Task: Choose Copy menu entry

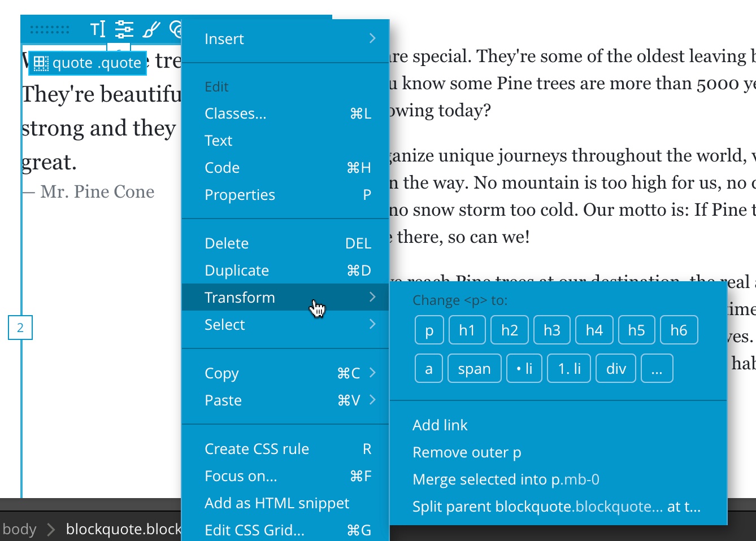Action: (285, 373)
